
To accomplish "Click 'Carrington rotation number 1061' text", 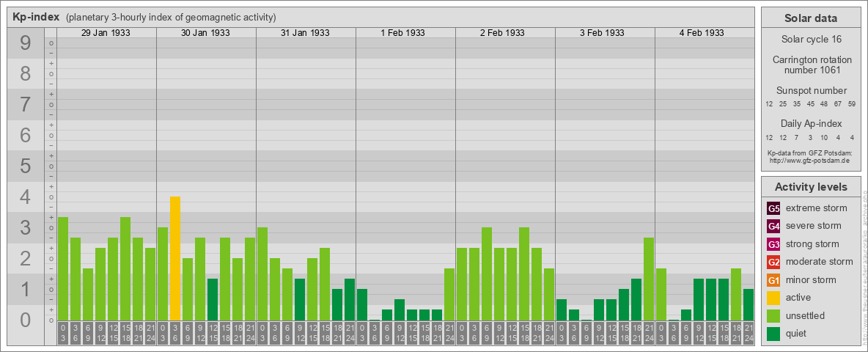I will point(812,65).
